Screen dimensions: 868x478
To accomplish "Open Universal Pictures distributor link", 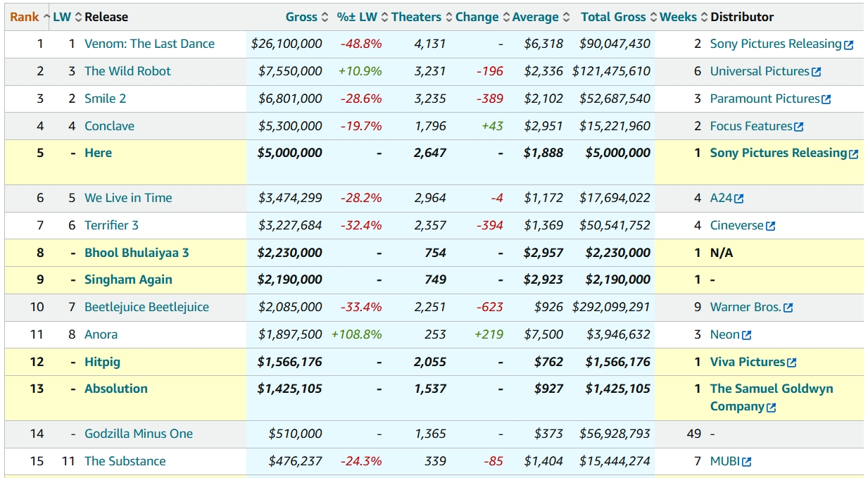I will point(760,71).
